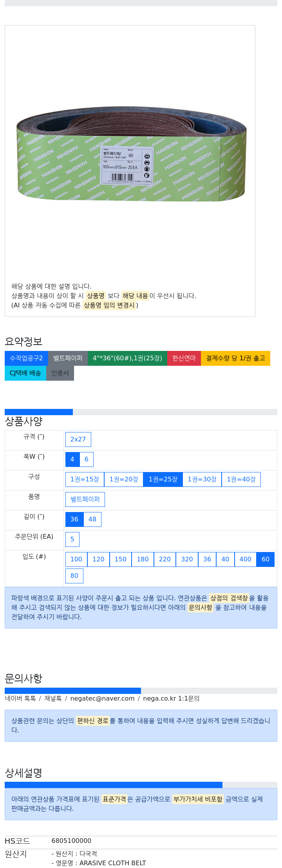Click the 벨트페이퍼 summary tag
Screen dimensions: 282x868
[68, 358]
